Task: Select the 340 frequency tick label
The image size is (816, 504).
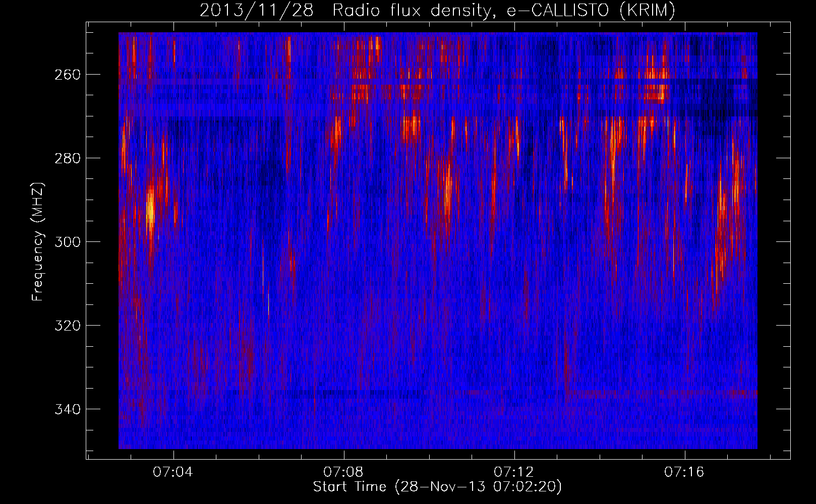Action: click(x=68, y=409)
